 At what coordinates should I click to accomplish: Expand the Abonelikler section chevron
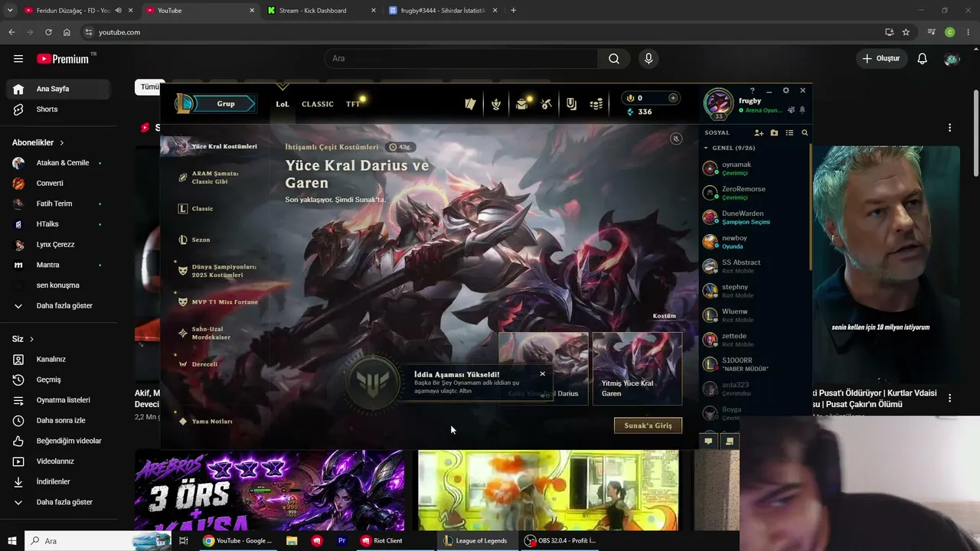(x=62, y=143)
